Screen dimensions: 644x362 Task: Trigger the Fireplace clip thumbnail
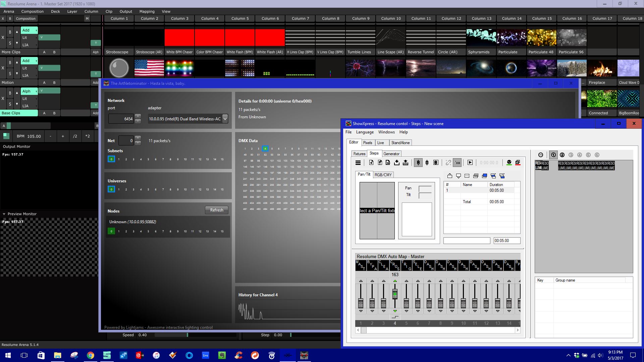(602, 68)
